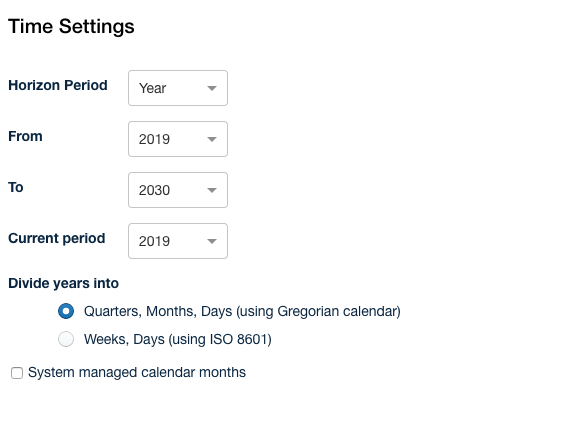Enable the System managed calendar months checkbox

pyautogui.click(x=17, y=373)
